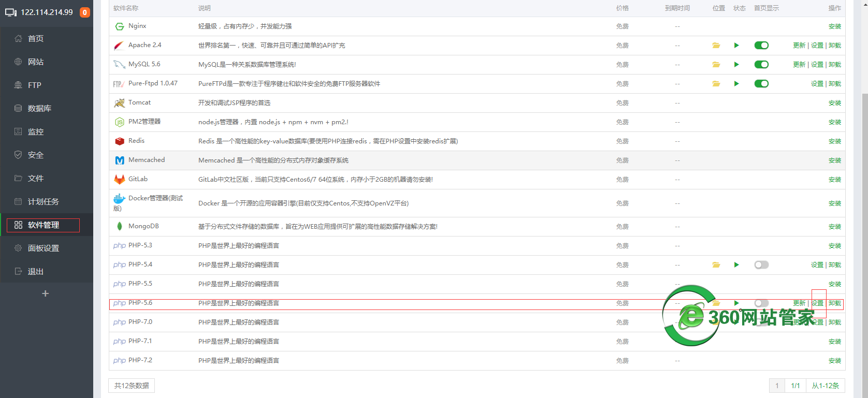The height and width of the screenshot is (398, 868).
Task: Open folder location for Apache 2.4
Action: [716, 46]
